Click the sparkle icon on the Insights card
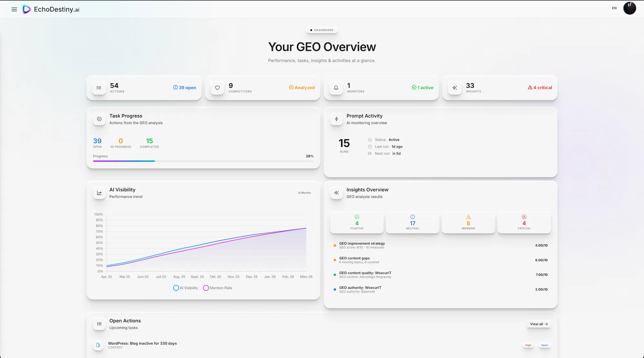This screenshot has height=358, width=644. (x=454, y=88)
